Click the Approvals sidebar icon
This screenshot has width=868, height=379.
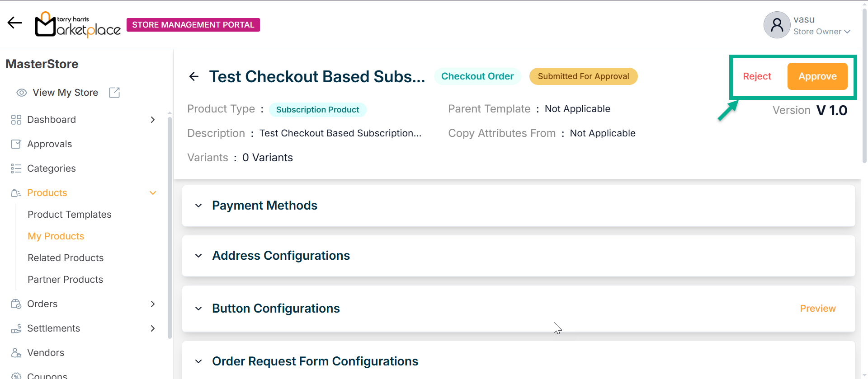tap(16, 144)
